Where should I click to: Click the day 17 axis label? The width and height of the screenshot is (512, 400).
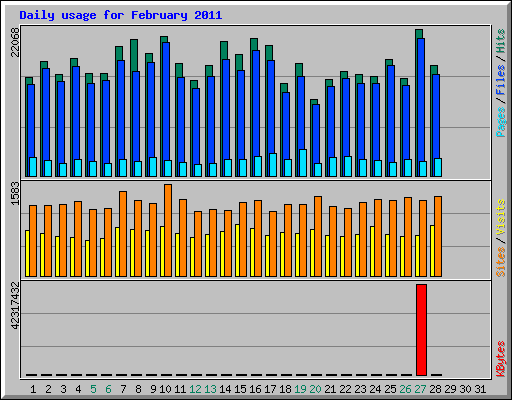pyautogui.click(x=270, y=389)
